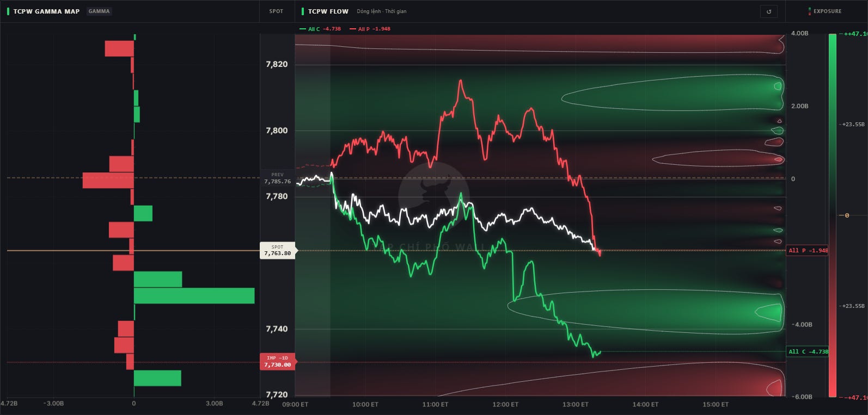Click the 7,800 price axis label

tap(277, 131)
